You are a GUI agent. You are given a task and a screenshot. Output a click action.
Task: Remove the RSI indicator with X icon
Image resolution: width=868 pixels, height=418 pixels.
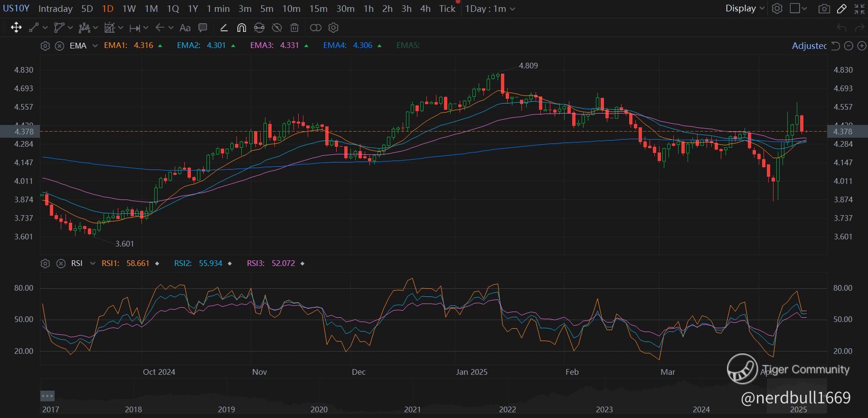click(61, 263)
